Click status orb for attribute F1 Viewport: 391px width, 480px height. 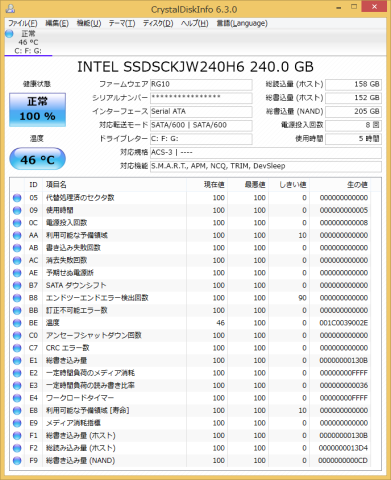click(x=17, y=436)
